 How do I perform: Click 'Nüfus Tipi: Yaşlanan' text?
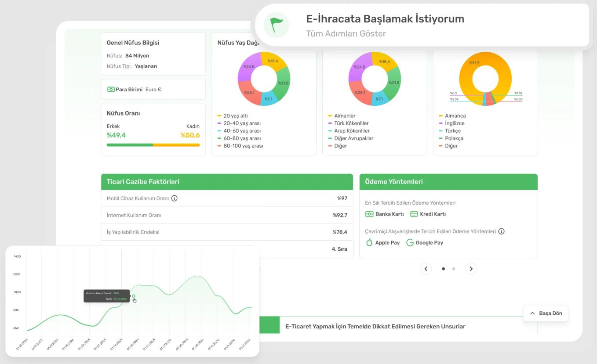132,66
